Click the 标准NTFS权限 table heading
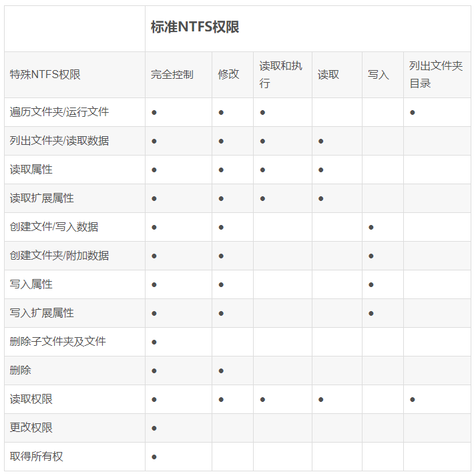The width and height of the screenshot is (476, 476). point(195,27)
